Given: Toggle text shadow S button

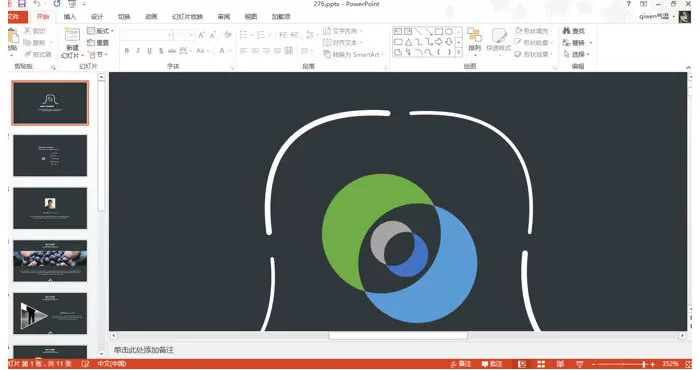Looking at the screenshot, I should coord(161,51).
